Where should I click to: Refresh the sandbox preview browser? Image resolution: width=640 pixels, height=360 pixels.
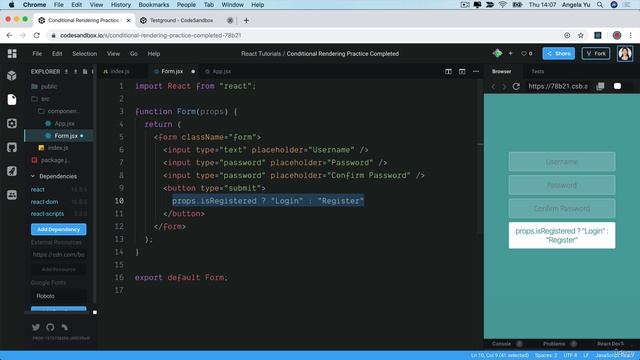[x=516, y=86]
